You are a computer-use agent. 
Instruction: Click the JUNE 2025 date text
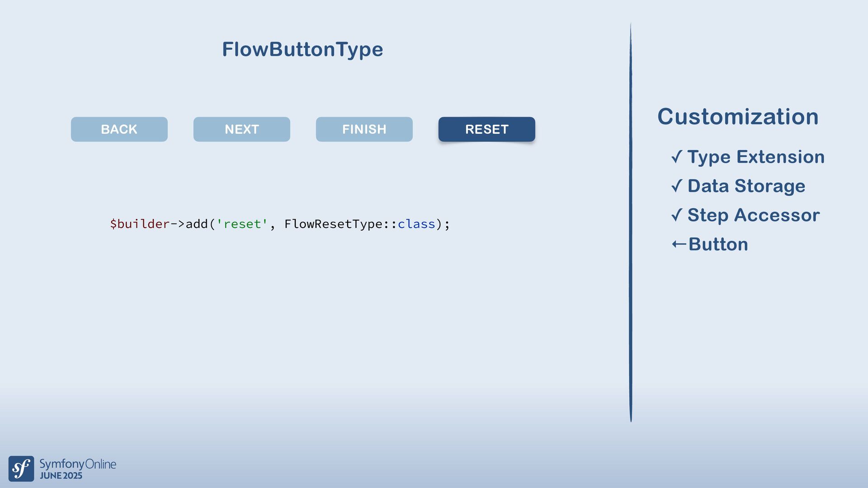pyautogui.click(x=61, y=476)
